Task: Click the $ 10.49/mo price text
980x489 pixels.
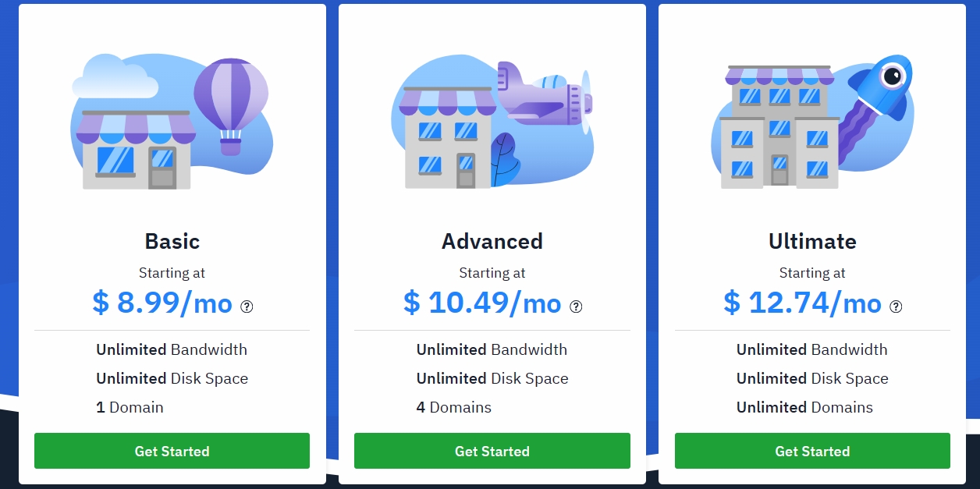Action: [x=482, y=303]
